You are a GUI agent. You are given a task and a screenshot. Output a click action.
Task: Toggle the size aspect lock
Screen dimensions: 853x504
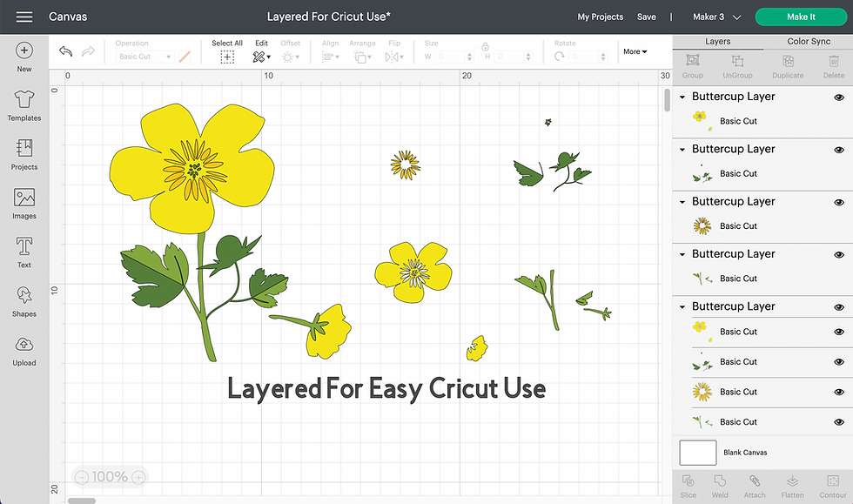click(485, 47)
